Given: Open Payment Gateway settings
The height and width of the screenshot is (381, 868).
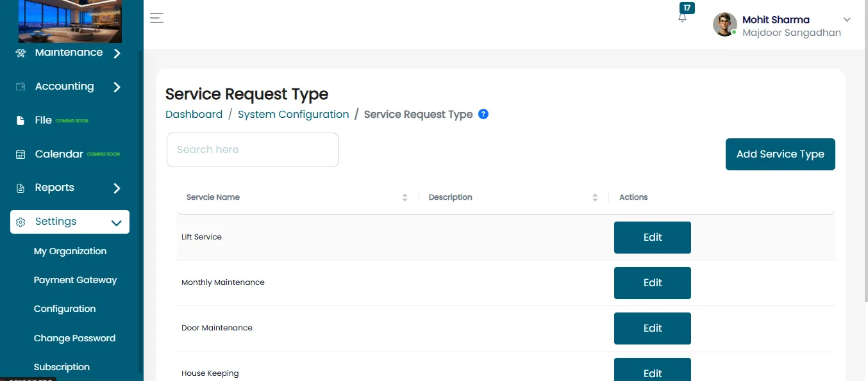Looking at the screenshot, I should click(76, 280).
